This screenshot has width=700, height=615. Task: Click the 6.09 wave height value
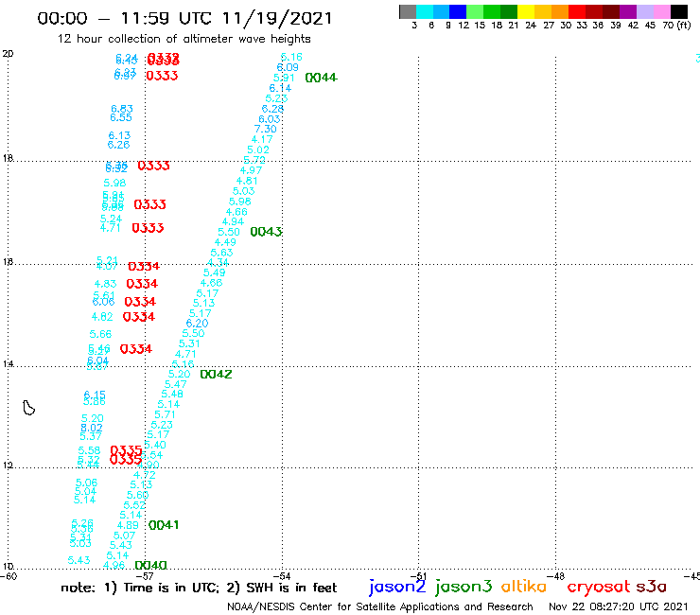pyautogui.click(x=288, y=67)
